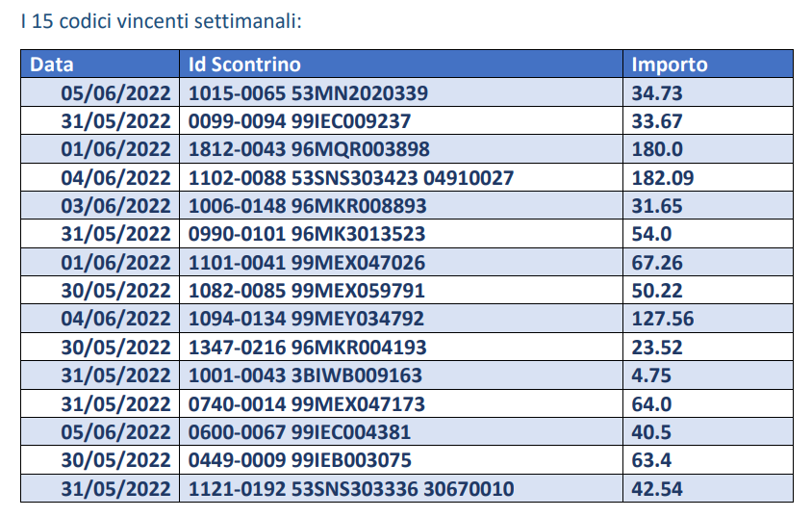
Task: Click the Importo column header
Action: (x=670, y=65)
